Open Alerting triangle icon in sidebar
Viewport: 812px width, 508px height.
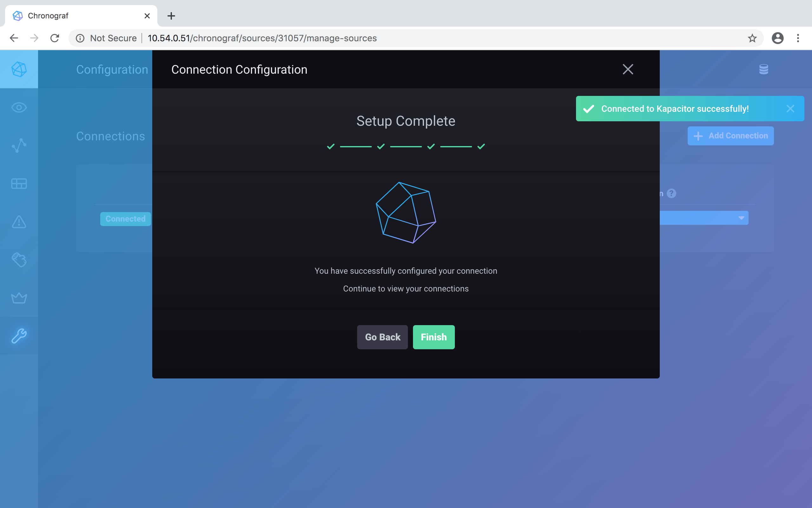19,222
